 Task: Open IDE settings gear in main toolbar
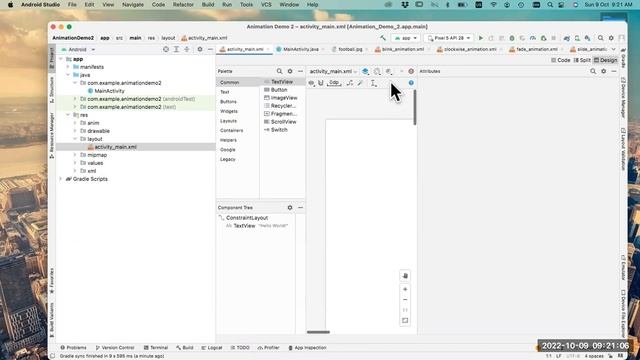tap(611, 38)
